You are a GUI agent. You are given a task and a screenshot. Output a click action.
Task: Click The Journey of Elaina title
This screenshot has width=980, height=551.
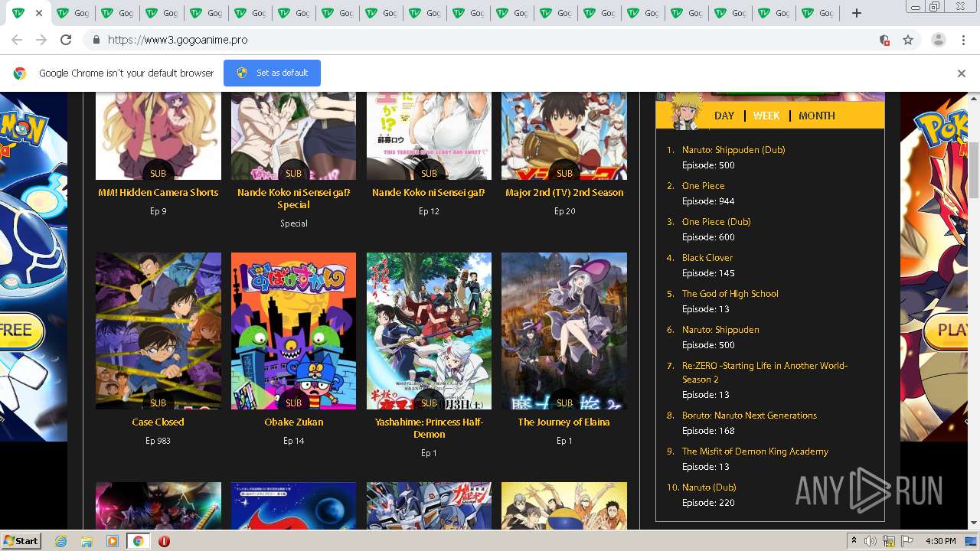point(563,422)
